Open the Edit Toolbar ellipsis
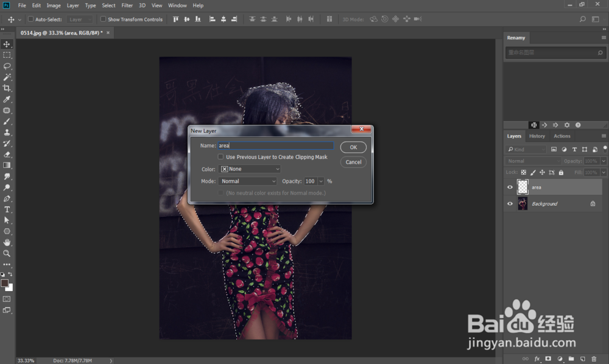The height and width of the screenshot is (364, 609). (7, 264)
